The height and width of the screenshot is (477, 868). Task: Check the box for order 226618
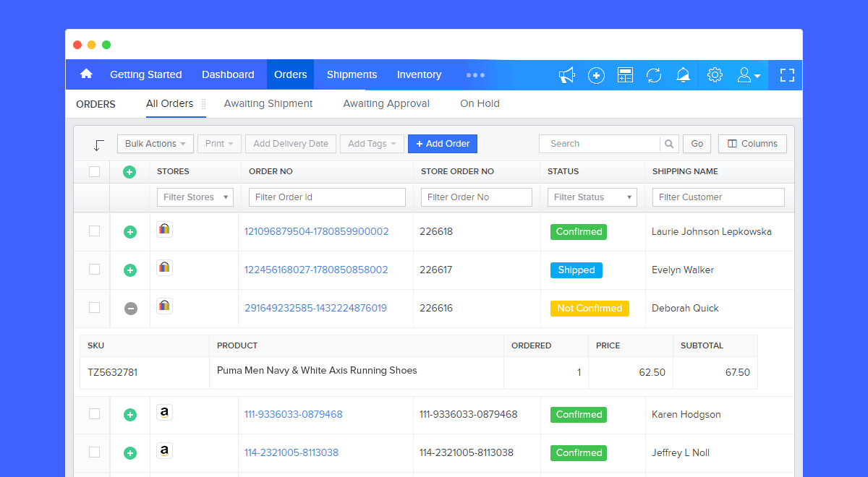[94, 231]
